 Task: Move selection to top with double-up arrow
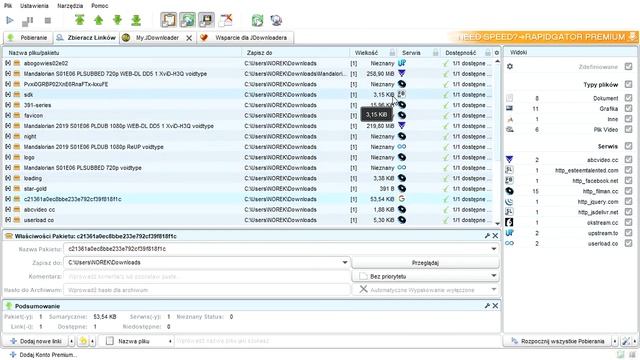(80, 20)
